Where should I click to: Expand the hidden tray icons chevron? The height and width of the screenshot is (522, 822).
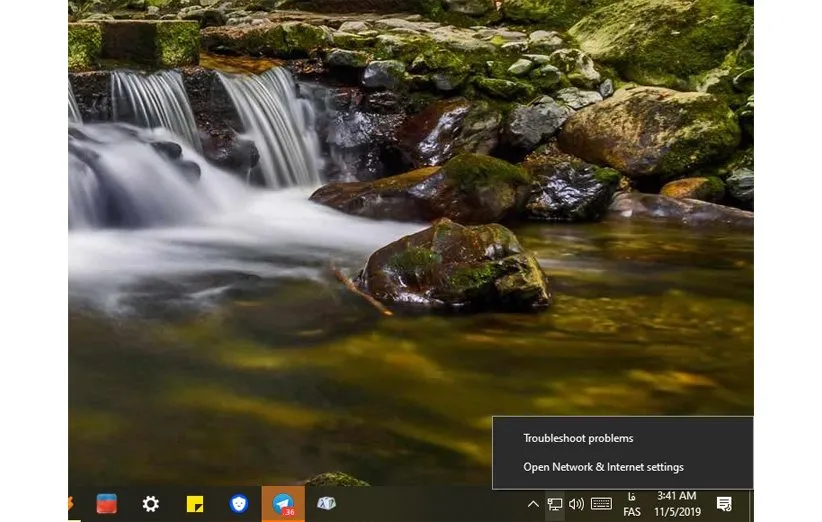click(533, 504)
